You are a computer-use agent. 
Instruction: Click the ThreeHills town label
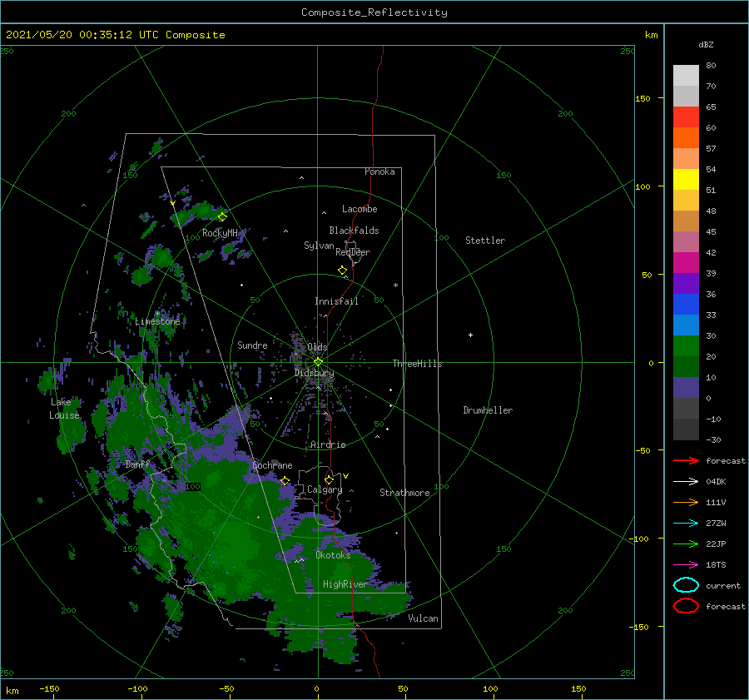coord(417,364)
